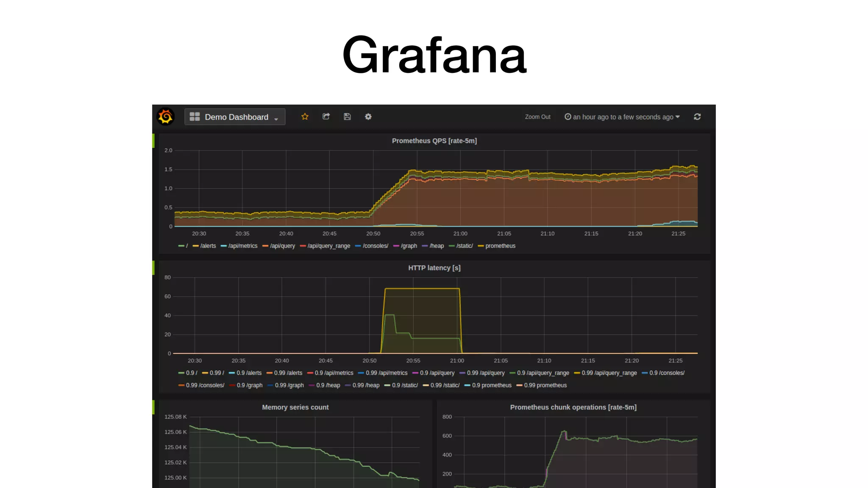Open Prometheus QPS panel title menu

click(434, 141)
